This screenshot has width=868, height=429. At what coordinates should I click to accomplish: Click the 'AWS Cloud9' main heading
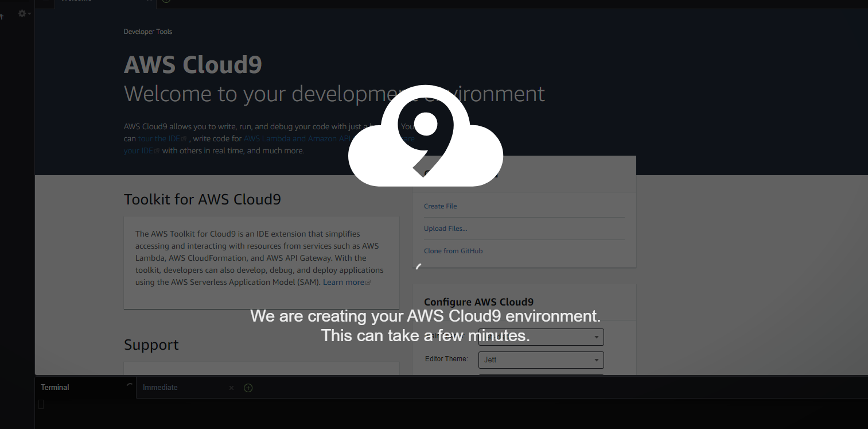click(x=193, y=64)
